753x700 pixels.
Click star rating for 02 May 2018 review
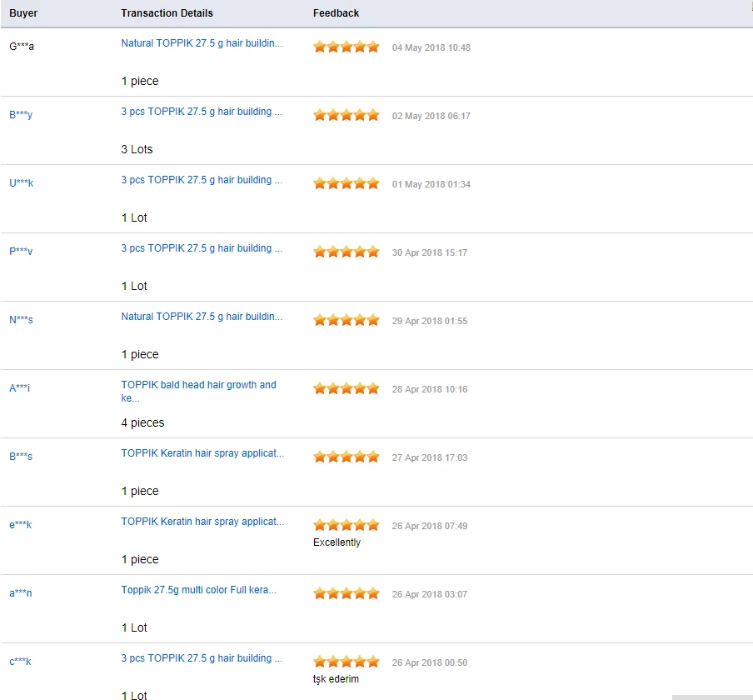(347, 115)
